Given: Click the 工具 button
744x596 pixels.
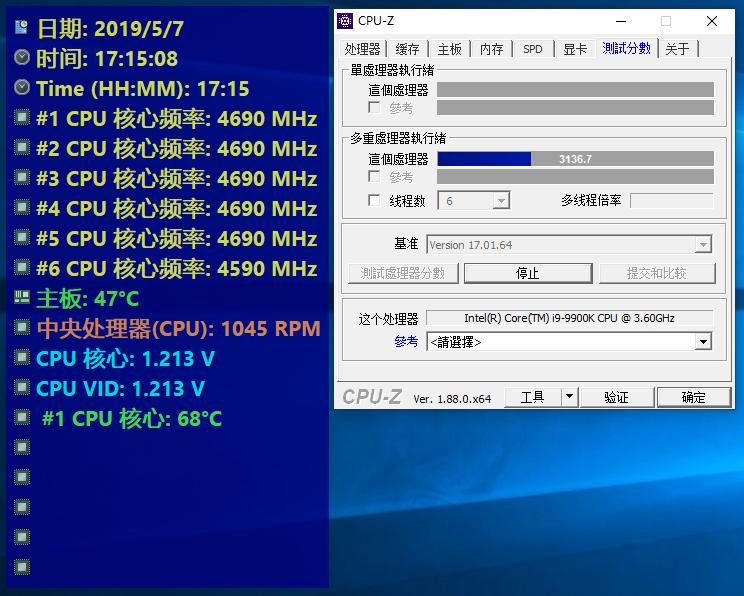Looking at the screenshot, I should click(532, 397).
